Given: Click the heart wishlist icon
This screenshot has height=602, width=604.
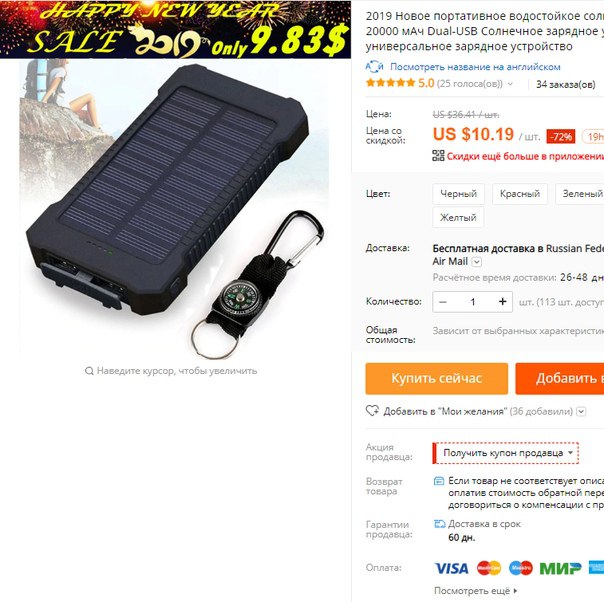Looking at the screenshot, I should click(372, 411).
